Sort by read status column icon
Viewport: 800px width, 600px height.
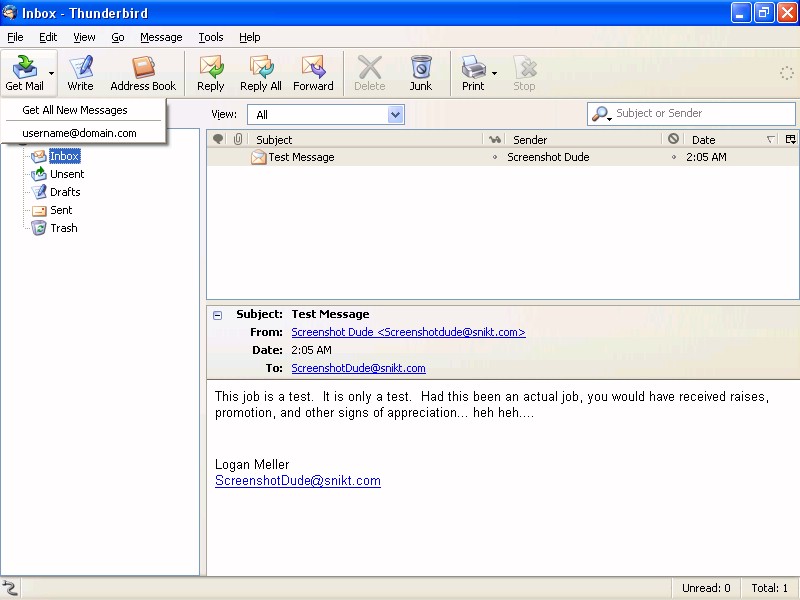point(494,139)
